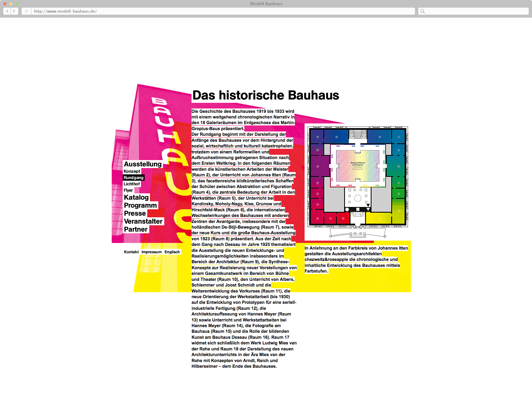Click the yellow room at floor plan's bottom
The width and height of the screenshot is (532, 406).
(378, 218)
